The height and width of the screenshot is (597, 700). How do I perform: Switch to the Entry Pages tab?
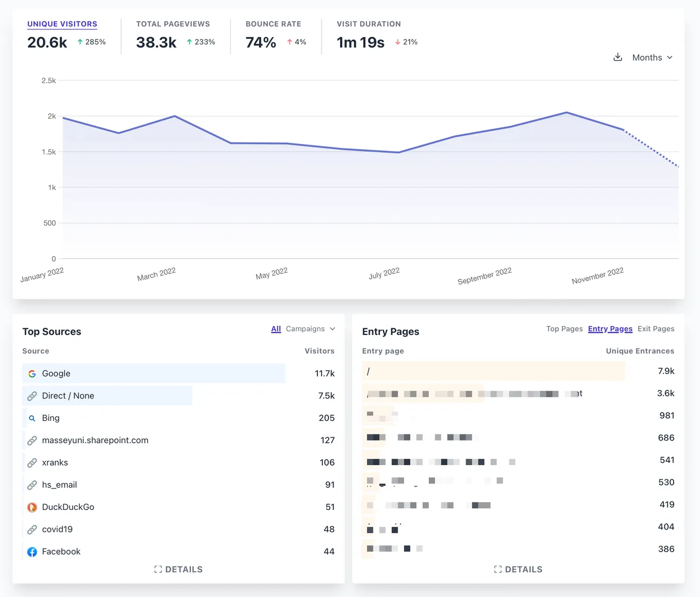pos(610,329)
